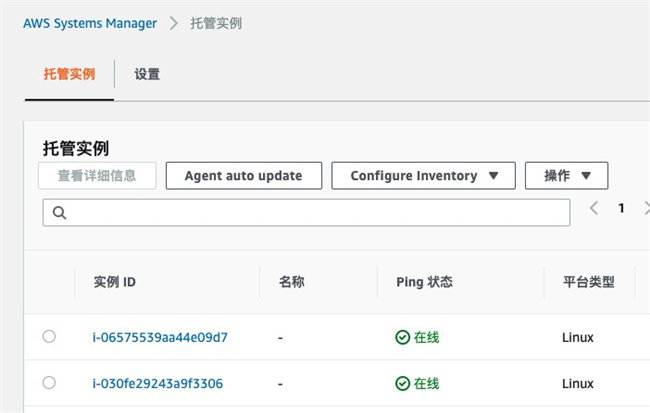
Task: Select page number 1
Action: point(621,208)
